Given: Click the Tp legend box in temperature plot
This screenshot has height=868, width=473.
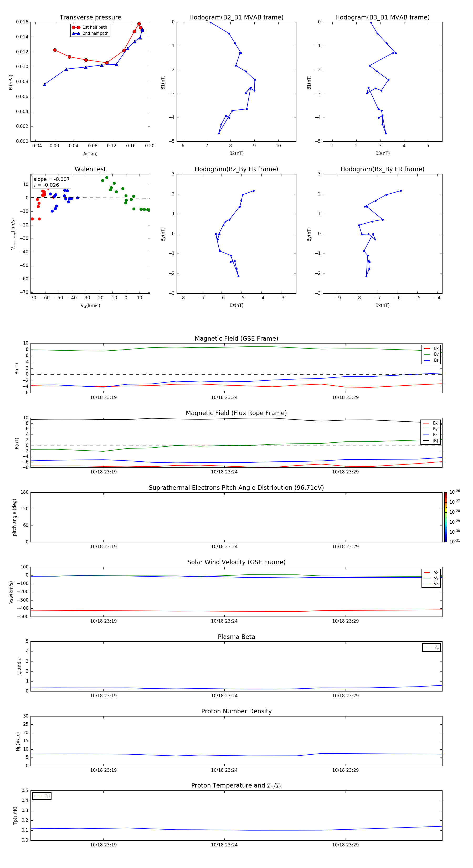Looking at the screenshot, I should pos(42,796).
